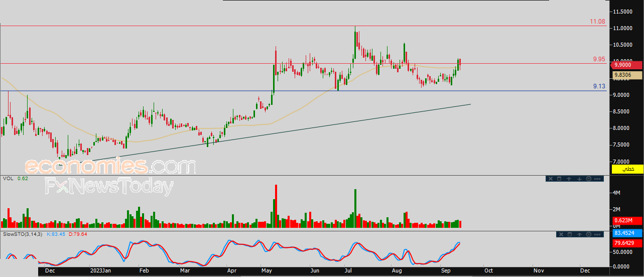This screenshot has height=277, width=644.
Task: Click the yellow خطي scale label
Action: click(x=627, y=169)
